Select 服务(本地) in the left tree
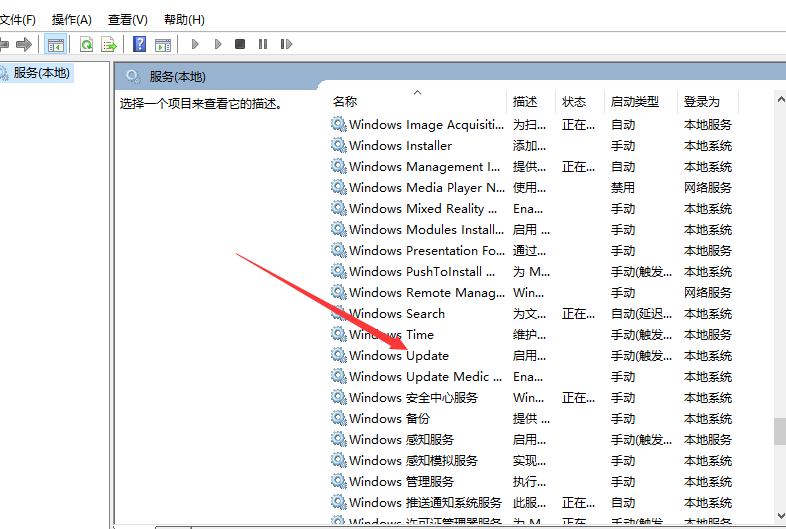786x529 pixels. [x=41, y=73]
